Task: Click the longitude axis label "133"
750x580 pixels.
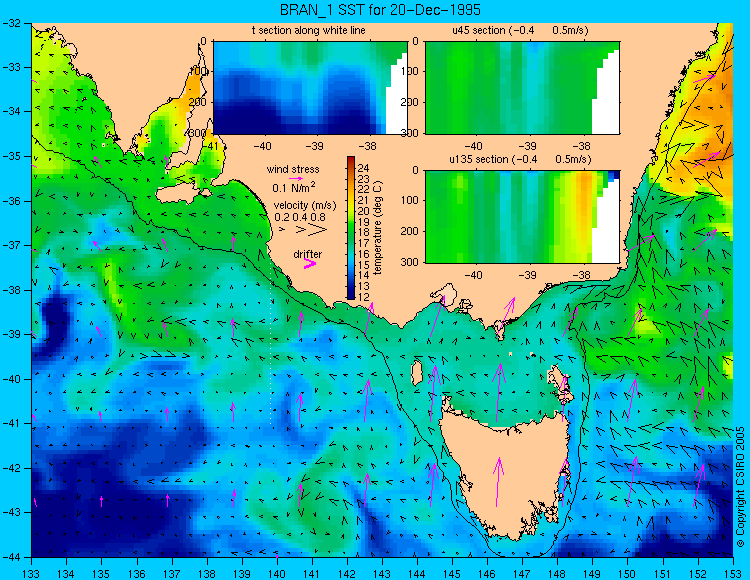Action: tap(32, 573)
